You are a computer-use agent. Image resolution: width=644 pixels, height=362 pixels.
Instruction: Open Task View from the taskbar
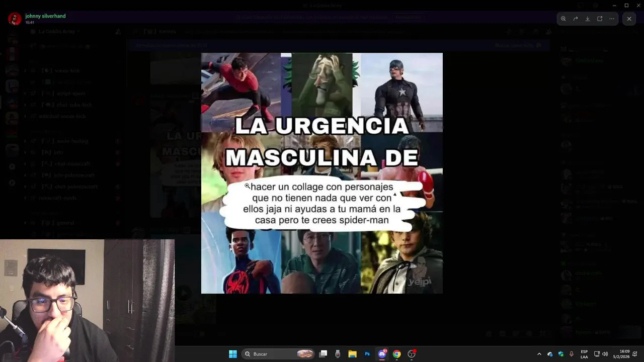coord(324,354)
